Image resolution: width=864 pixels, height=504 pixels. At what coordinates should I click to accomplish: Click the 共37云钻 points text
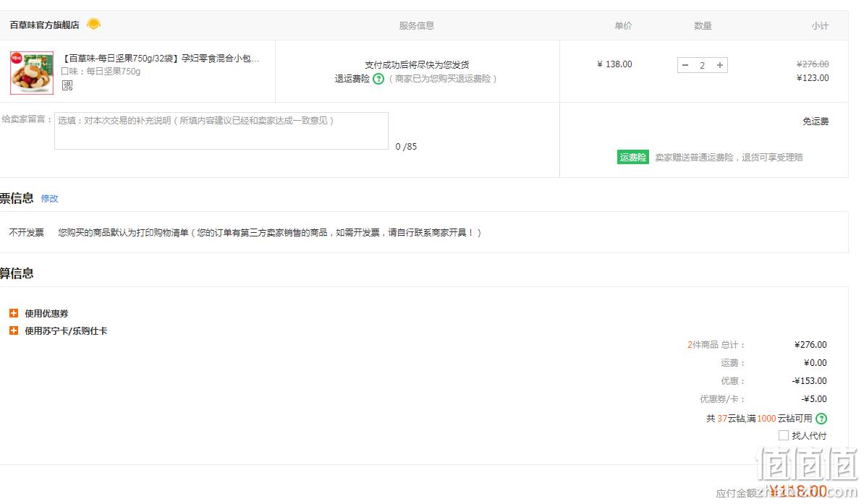tap(759, 419)
